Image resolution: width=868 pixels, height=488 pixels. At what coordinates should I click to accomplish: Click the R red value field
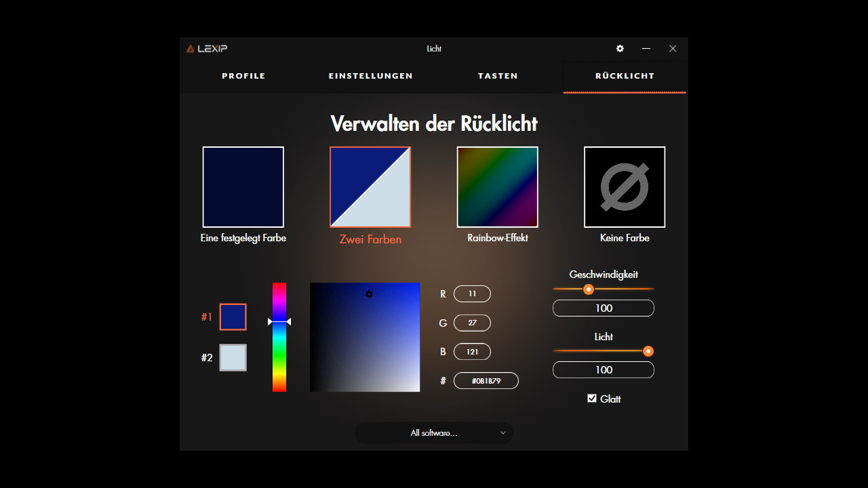tap(472, 294)
